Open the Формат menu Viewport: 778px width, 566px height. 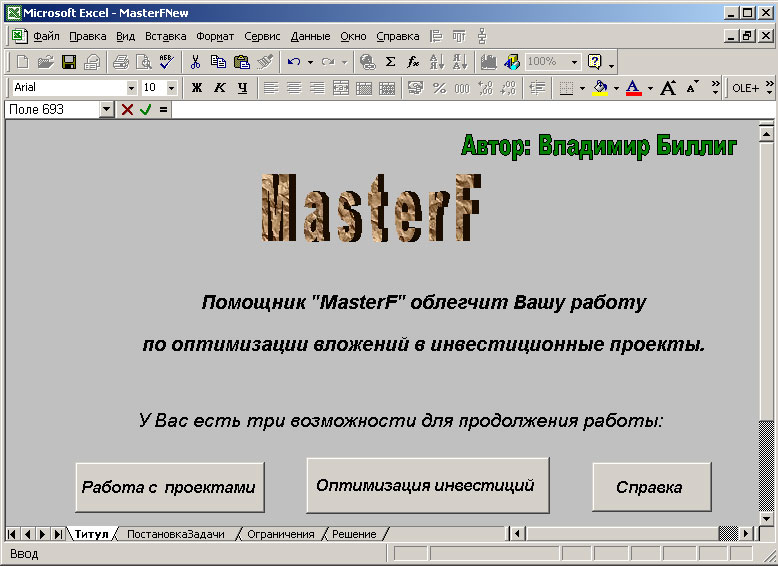[x=215, y=36]
